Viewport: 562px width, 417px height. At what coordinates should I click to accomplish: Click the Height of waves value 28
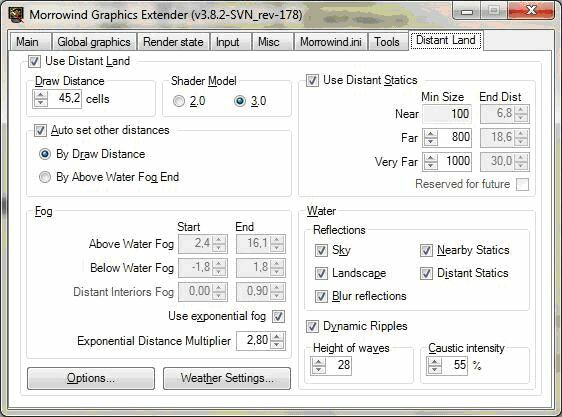[x=339, y=365]
